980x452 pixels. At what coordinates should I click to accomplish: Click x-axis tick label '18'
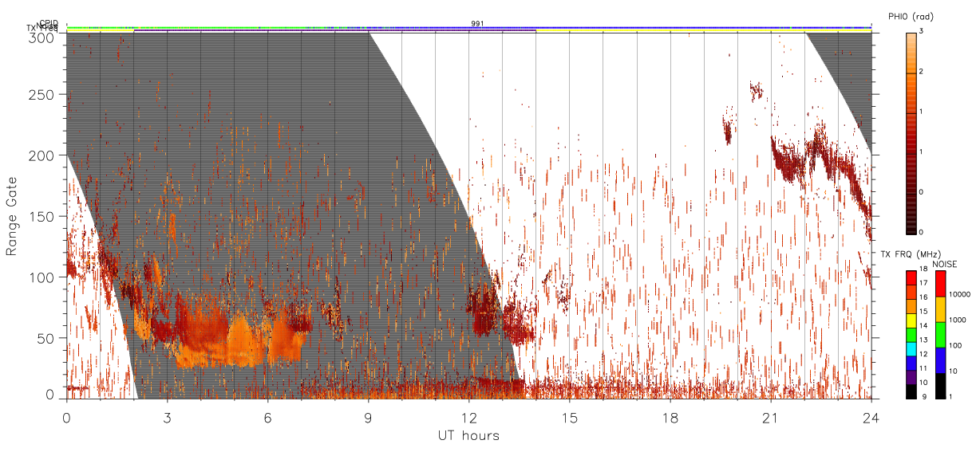(670, 418)
